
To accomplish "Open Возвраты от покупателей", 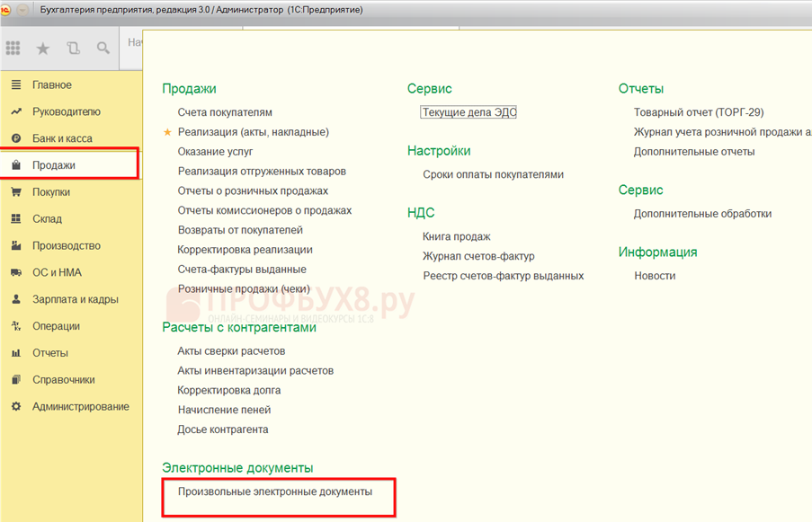I will [x=240, y=230].
